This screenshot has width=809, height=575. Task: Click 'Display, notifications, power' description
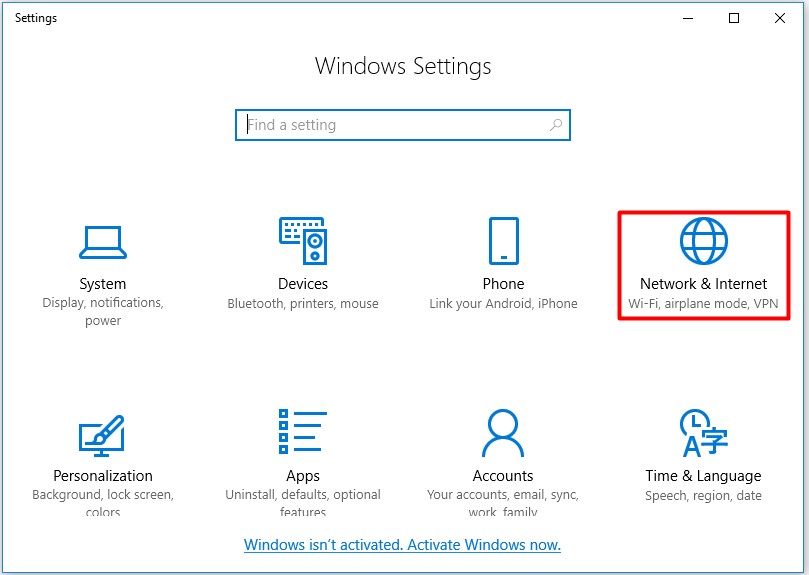point(103,312)
